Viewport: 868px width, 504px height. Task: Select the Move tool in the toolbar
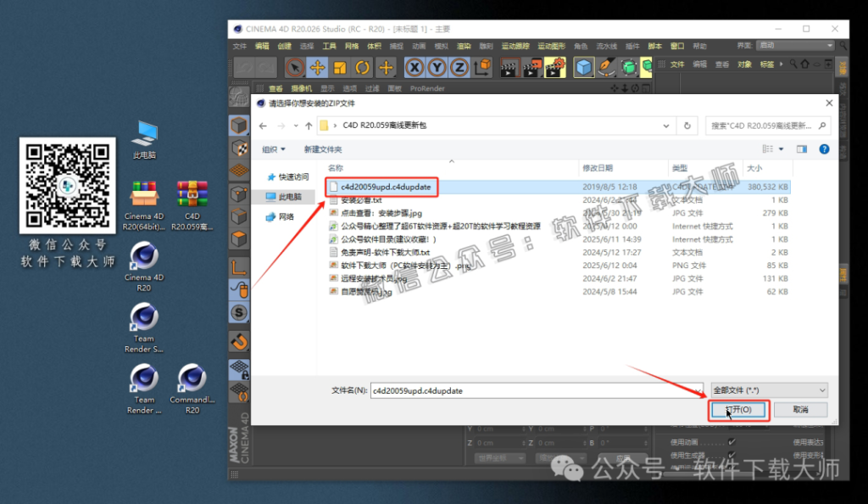click(x=316, y=67)
